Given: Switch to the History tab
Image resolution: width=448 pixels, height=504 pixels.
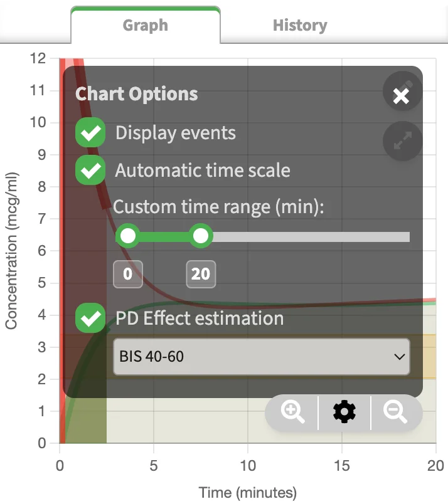Looking at the screenshot, I should 300,26.
